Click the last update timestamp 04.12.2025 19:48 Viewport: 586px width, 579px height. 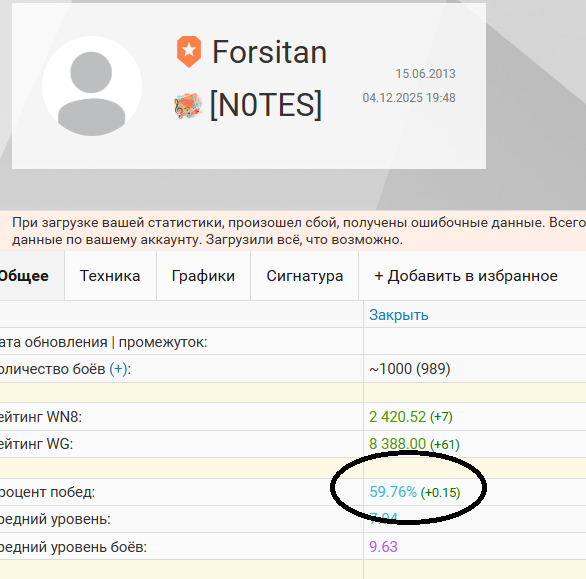coord(409,98)
